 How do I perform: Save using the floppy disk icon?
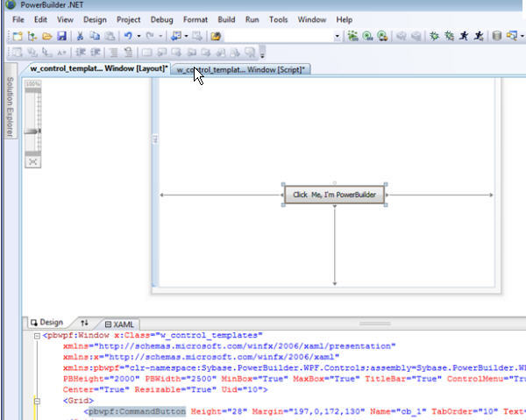coord(61,36)
